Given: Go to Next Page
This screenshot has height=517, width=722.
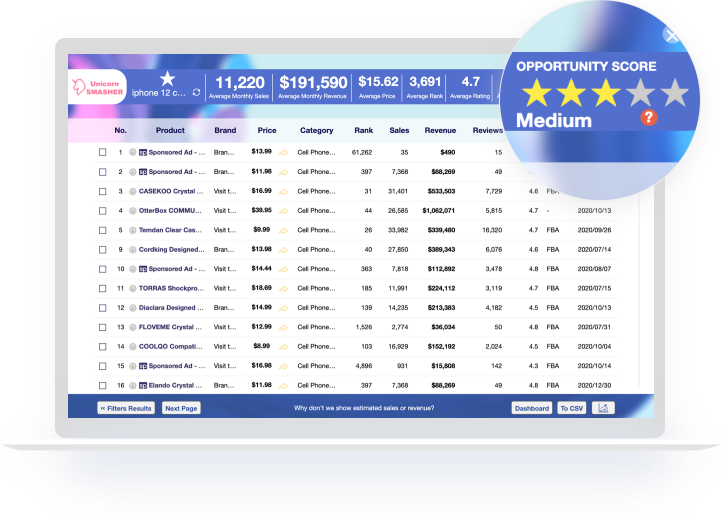Looking at the screenshot, I should pos(181,408).
